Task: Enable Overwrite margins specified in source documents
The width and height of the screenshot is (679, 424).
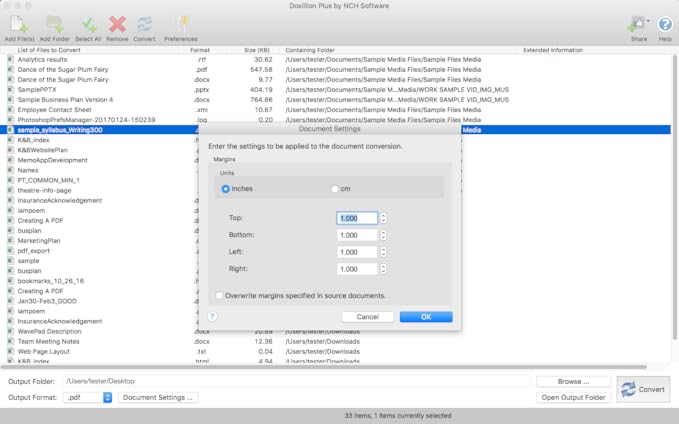Action: click(x=219, y=296)
